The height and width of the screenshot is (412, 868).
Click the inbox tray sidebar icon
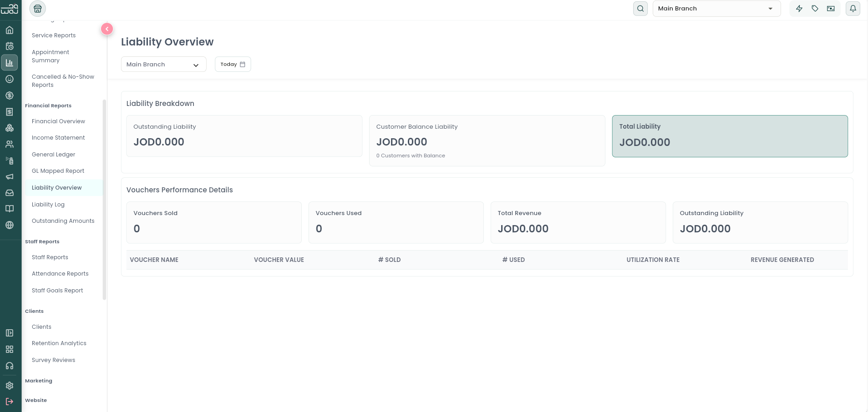(10, 193)
